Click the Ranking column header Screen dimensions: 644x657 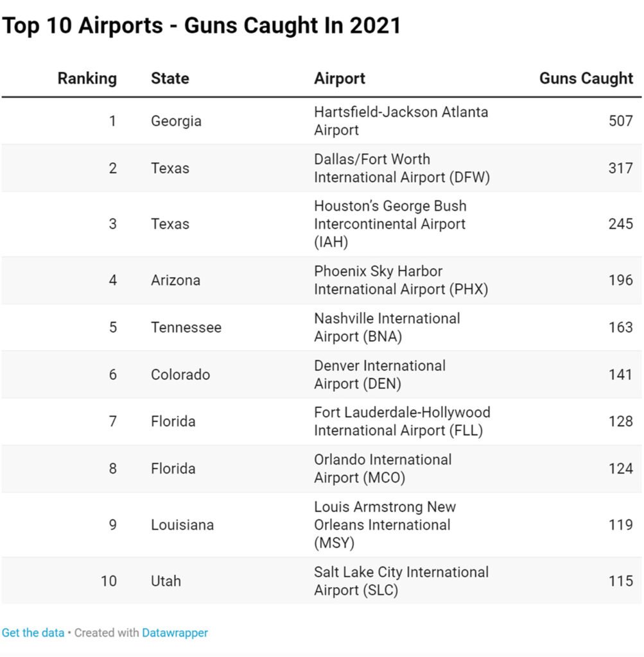click(x=87, y=78)
